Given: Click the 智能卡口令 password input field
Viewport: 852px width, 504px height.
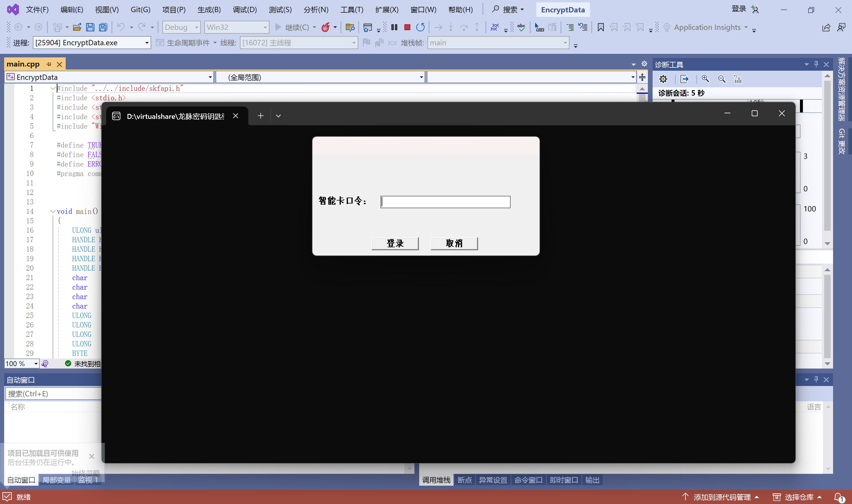Looking at the screenshot, I should (x=445, y=202).
